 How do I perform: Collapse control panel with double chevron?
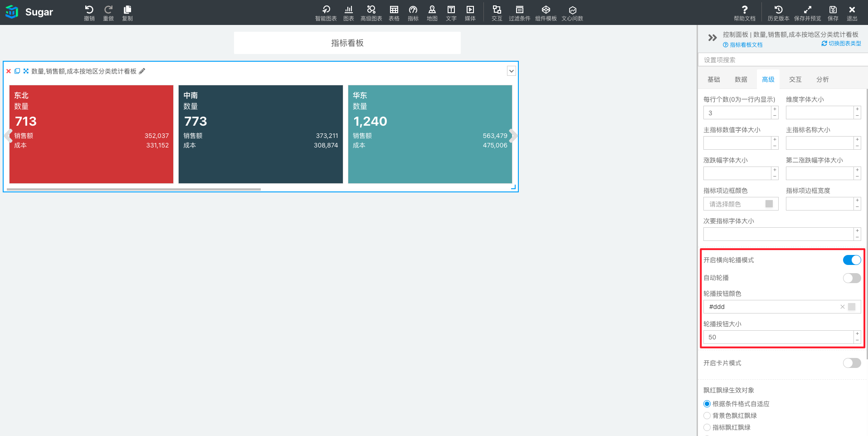(x=712, y=38)
